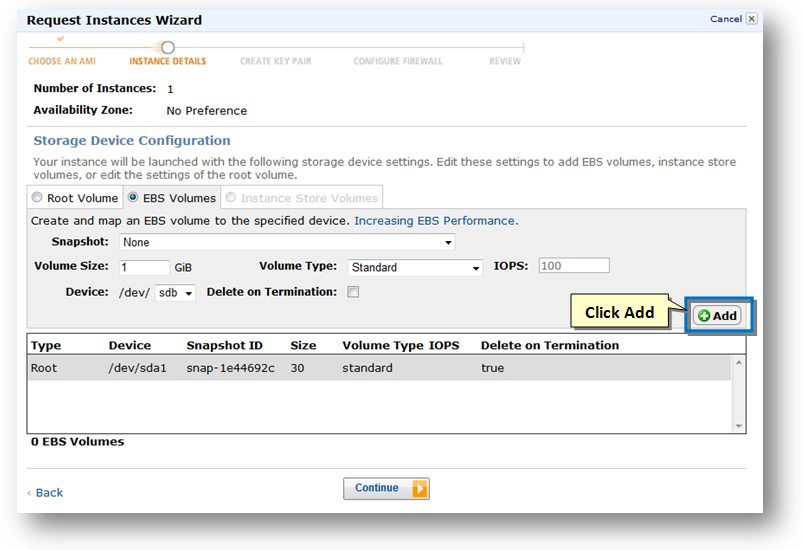Click the standard volume type cell
The image size is (802, 550).
coord(367,368)
